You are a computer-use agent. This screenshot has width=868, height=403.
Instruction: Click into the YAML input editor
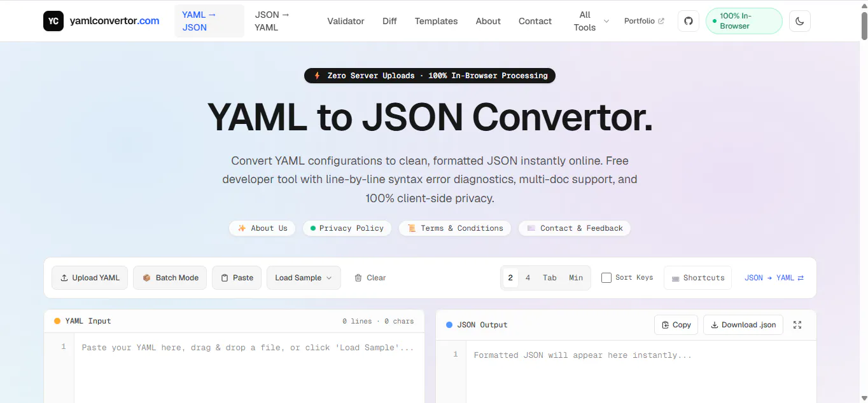pos(248,368)
